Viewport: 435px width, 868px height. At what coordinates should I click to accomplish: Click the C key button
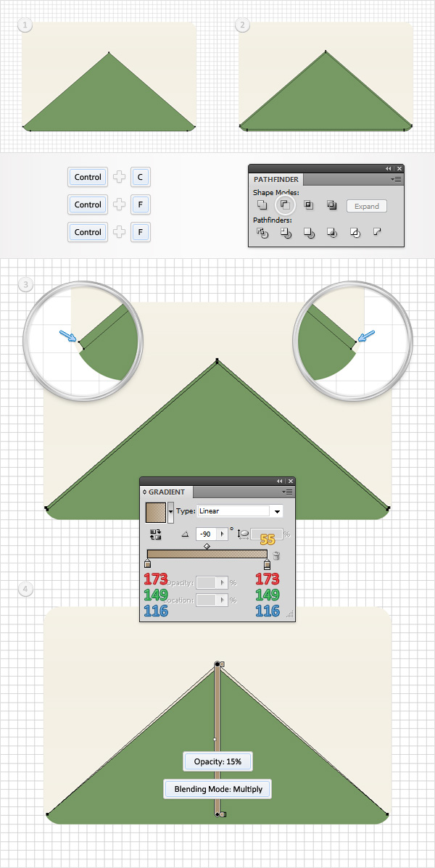[141, 177]
